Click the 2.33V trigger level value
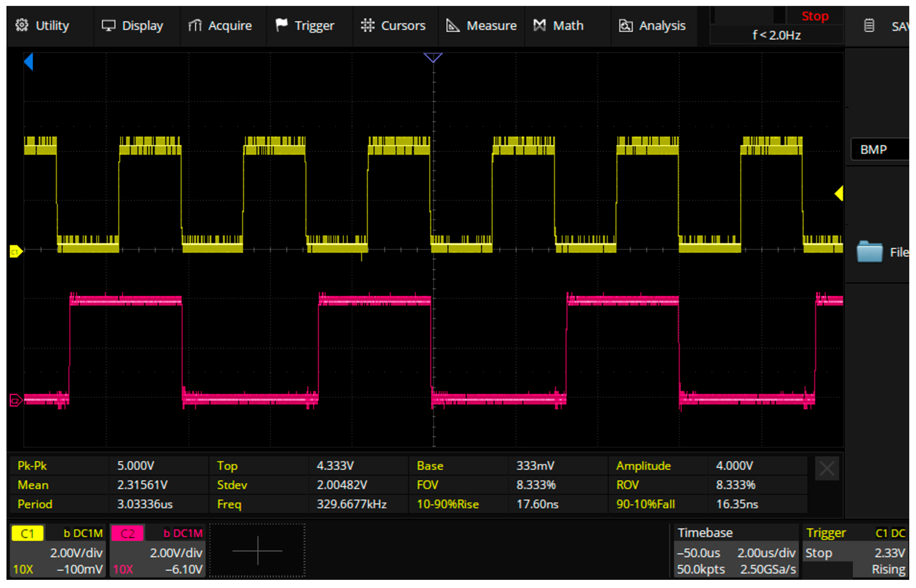Image resolution: width=916 pixels, height=588 pixels. [889, 553]
